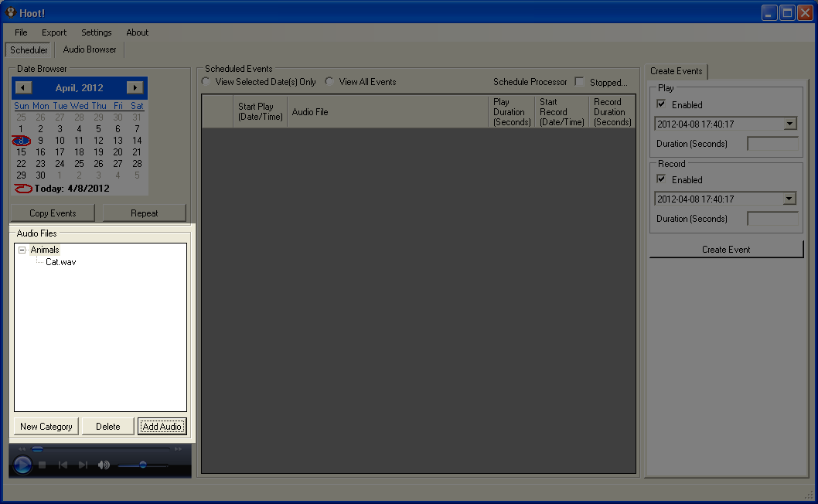Play audio in media player

22,465
